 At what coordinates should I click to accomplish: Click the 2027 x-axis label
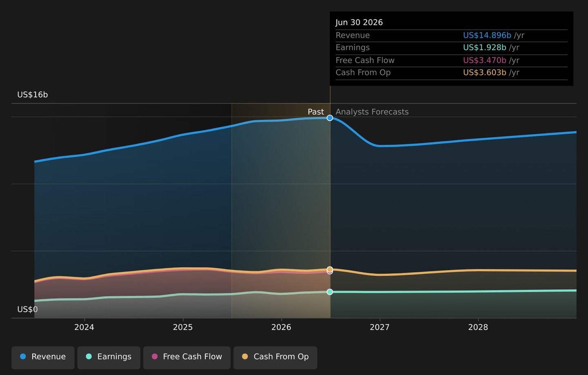[380, 327]
